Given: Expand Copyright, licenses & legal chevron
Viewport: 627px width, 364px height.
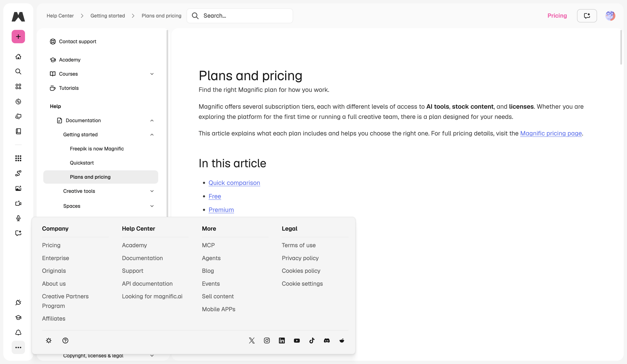Looking at the screenshot, I should click(152, 356).
